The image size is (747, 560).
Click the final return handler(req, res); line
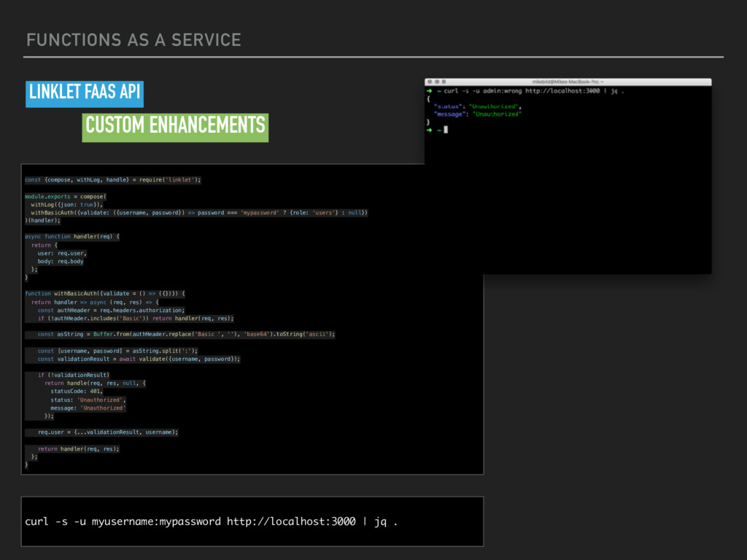click(79, 449)
